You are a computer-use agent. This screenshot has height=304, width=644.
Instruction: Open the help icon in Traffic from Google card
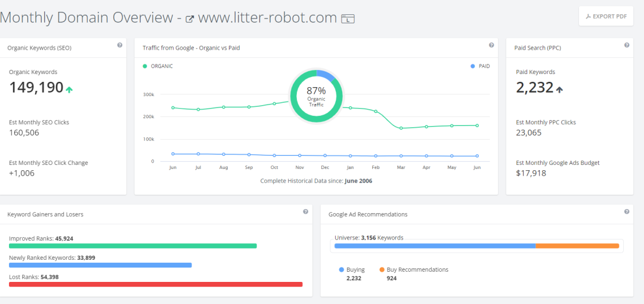491,45
